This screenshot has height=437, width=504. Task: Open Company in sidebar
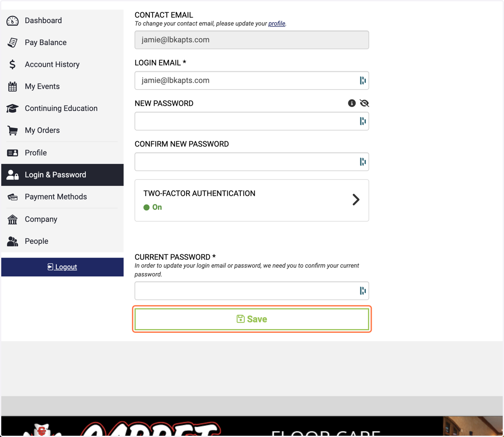coord(63,219)
